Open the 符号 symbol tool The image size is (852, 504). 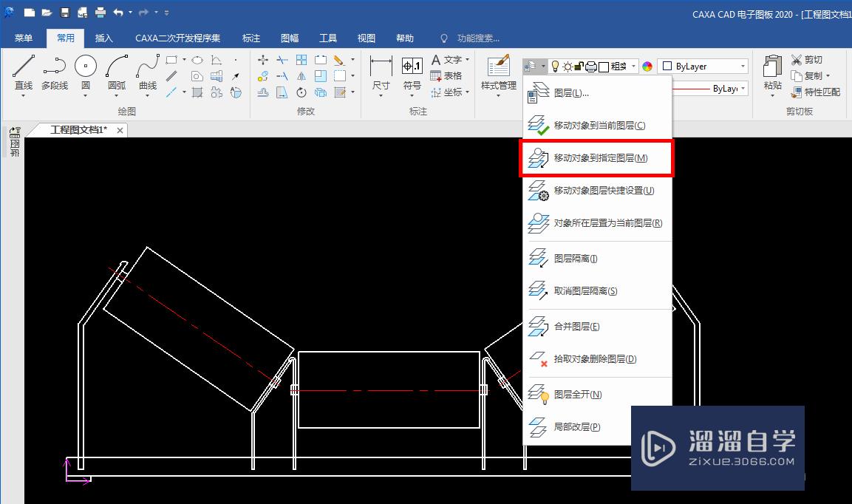click(x=412, y=72)
